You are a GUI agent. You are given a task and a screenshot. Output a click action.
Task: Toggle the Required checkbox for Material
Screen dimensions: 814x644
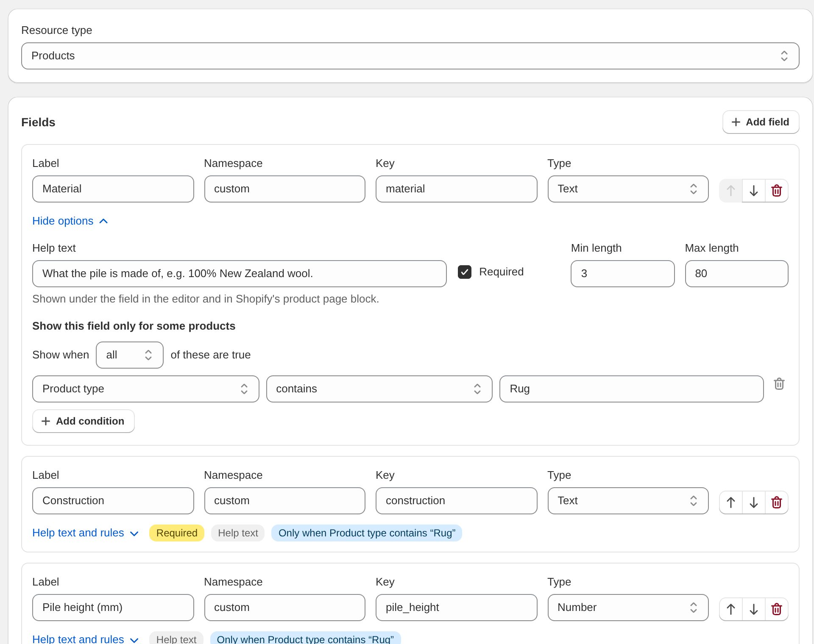point(465,272)
